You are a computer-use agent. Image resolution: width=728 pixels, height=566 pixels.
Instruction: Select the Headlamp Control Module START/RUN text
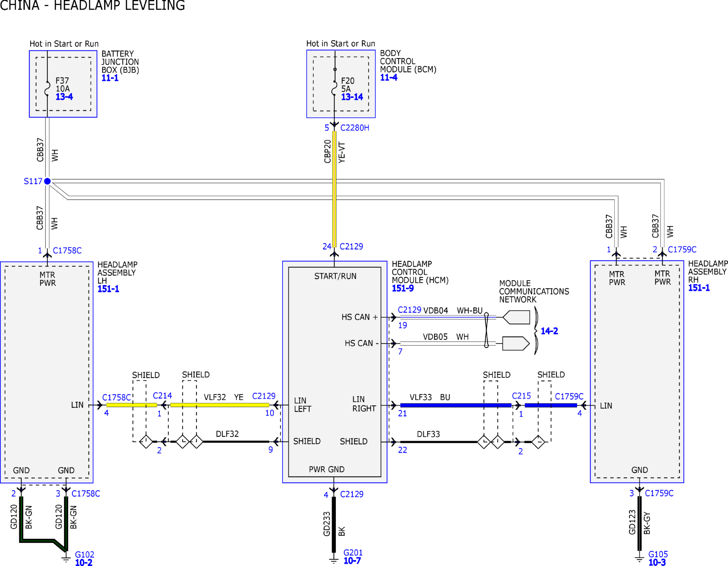click(x=335, y=276)
